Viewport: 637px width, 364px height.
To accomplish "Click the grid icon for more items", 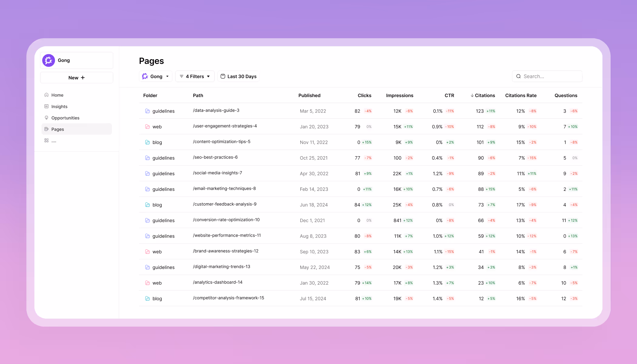I will click(46, 140).
